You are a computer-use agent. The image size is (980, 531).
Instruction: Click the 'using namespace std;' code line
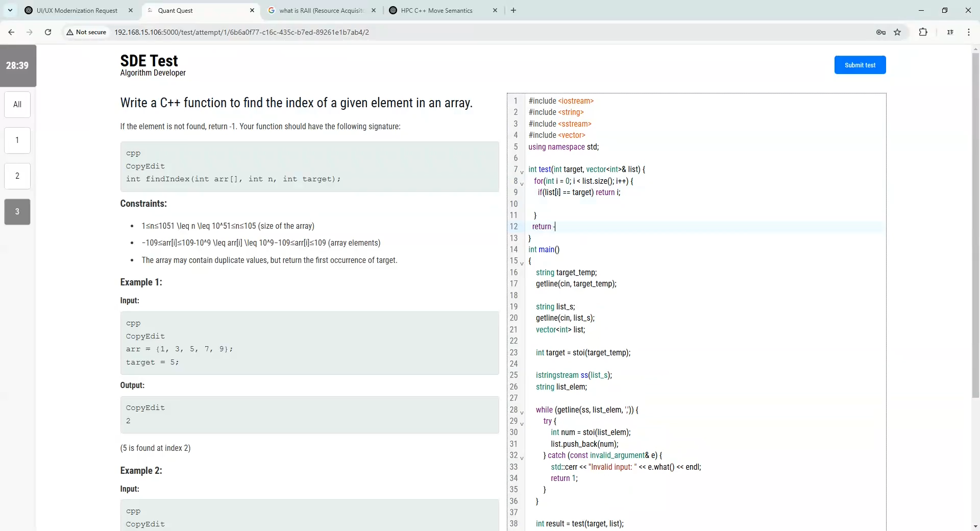point(563,147)
